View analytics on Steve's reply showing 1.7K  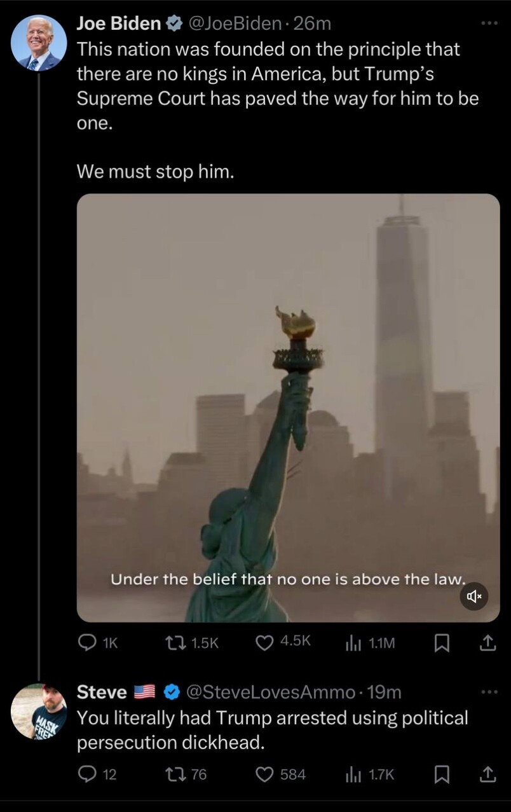pos(369,774)
